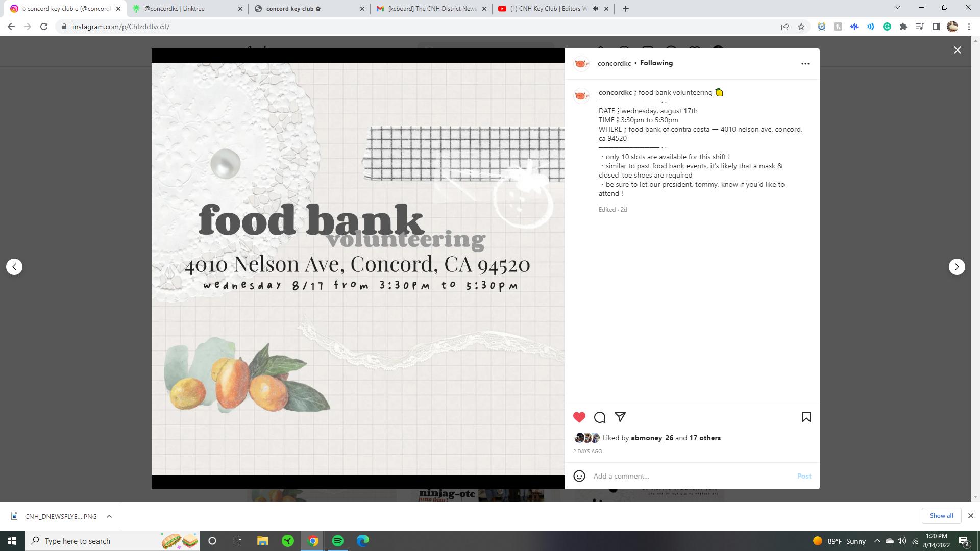Click the comment bubble icon
The image size is (980, 551).
(600, 417)
